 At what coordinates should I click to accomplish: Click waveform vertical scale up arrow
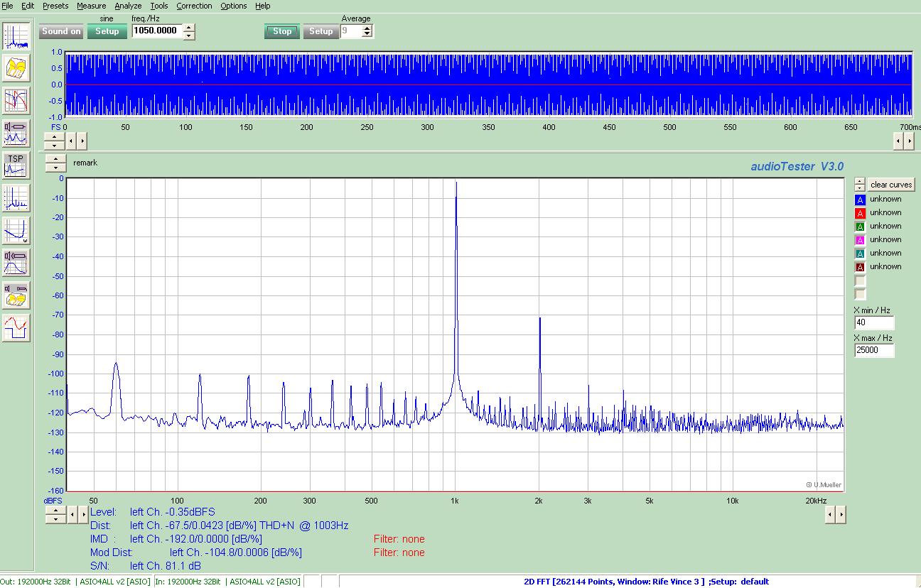pyautogui.click(x=55, y=136)
